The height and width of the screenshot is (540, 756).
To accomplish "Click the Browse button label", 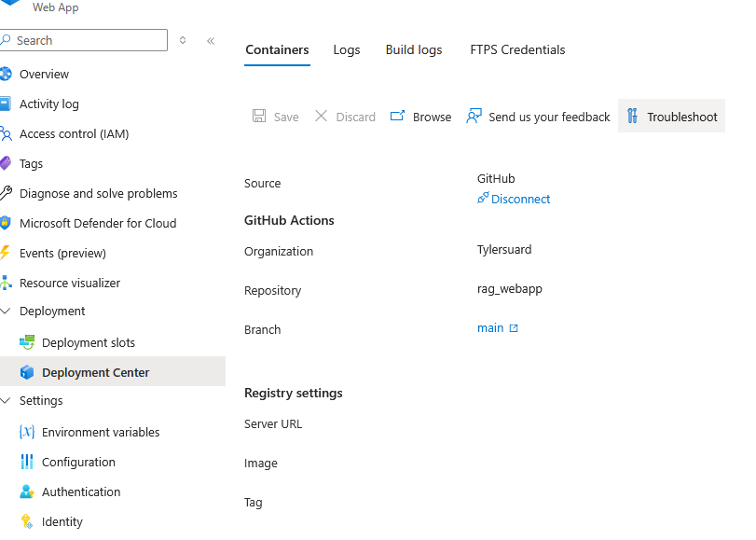I will point(432,117).
